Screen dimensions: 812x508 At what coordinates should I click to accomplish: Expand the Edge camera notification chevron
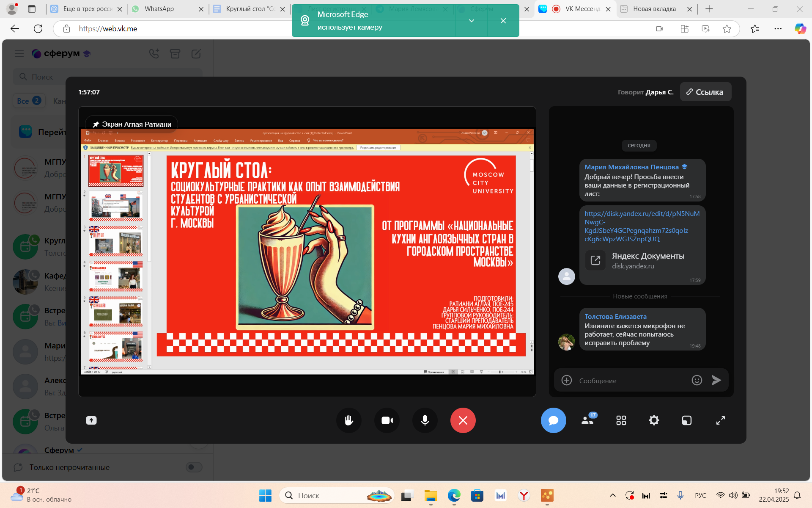tap(471, 21)
